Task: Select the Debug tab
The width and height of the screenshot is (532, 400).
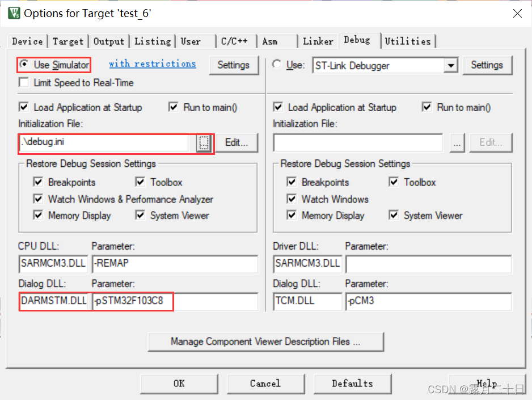Action: (x=360, y=40)
